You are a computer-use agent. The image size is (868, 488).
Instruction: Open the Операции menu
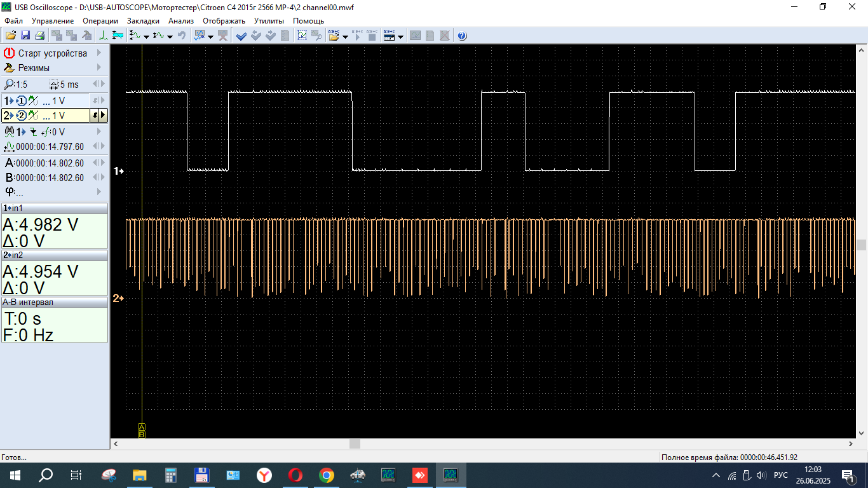point(100,20)
